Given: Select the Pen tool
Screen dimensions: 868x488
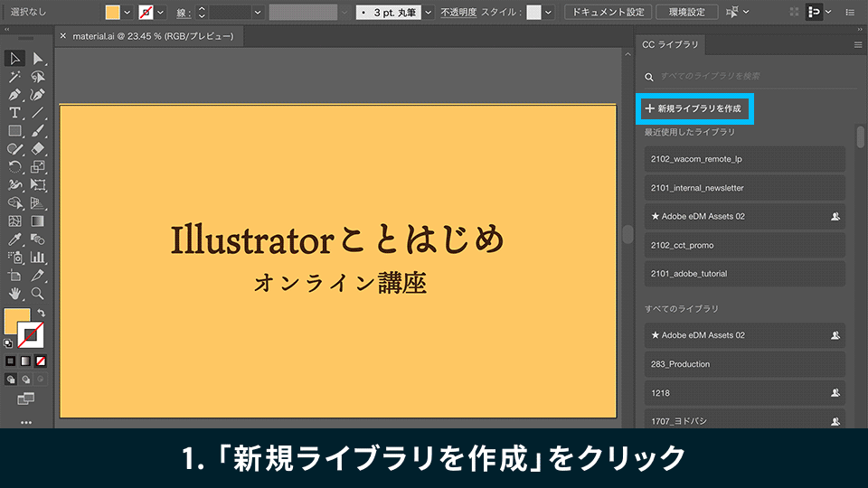Looking at the screenshot, I should pyautogui.click(x=14, y=95).
